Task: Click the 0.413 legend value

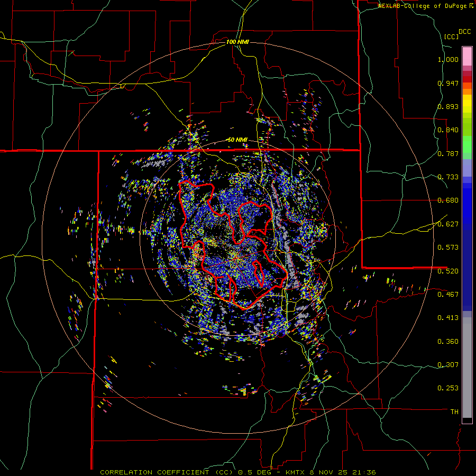Action: click(x=448, y=318)
